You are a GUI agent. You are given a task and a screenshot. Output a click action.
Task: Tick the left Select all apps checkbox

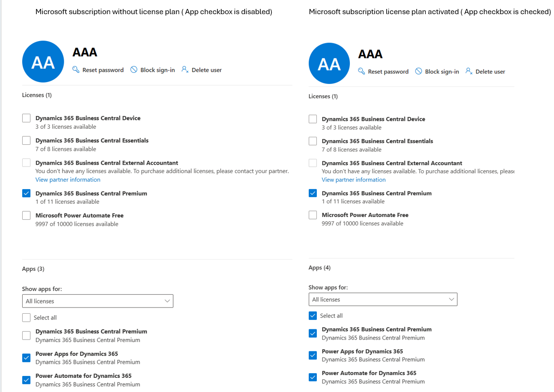[26, 317]
